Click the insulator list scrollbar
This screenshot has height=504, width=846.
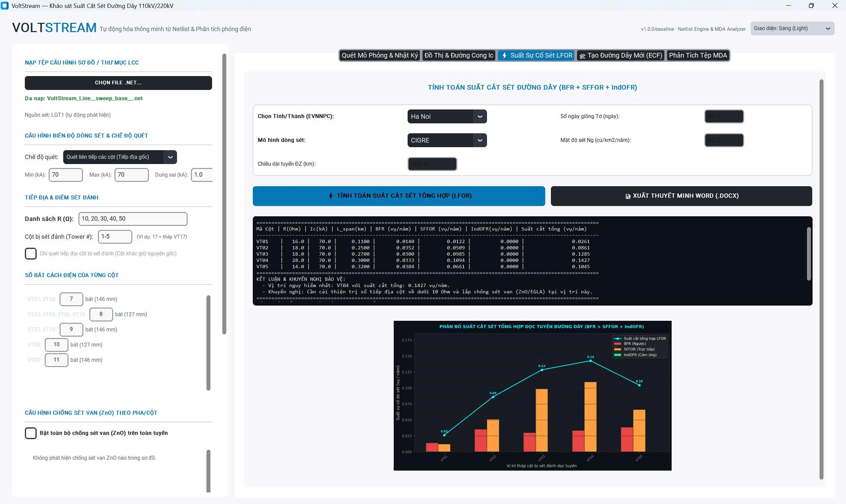click(x=208, y=343)
